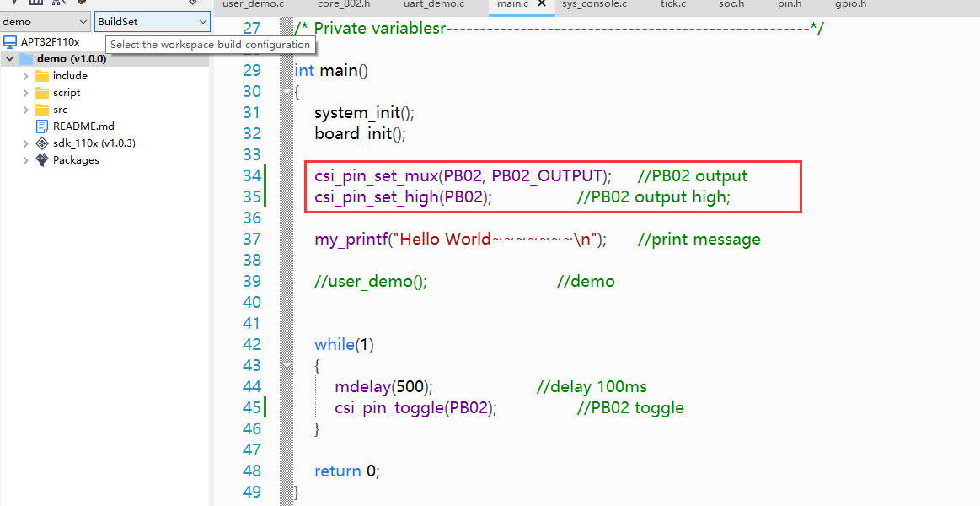The image size is (980, 506).
Task: Click the include folder icon
Action: (42, 76)
